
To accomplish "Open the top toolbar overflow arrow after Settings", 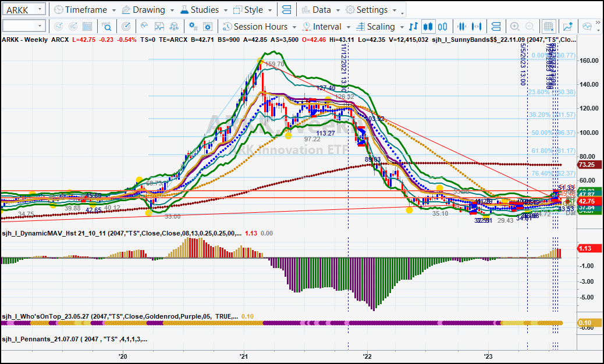I will pos(403,14).
